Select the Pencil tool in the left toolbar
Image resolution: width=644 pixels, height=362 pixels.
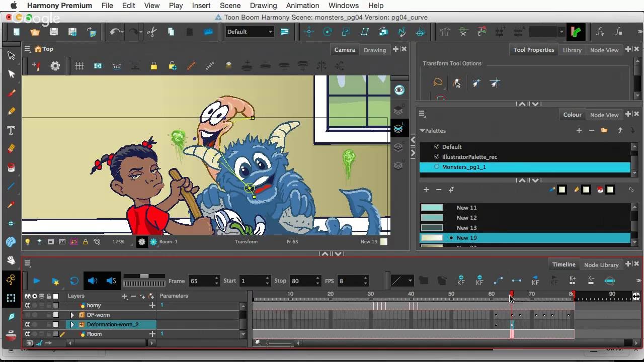click(11, 111)
